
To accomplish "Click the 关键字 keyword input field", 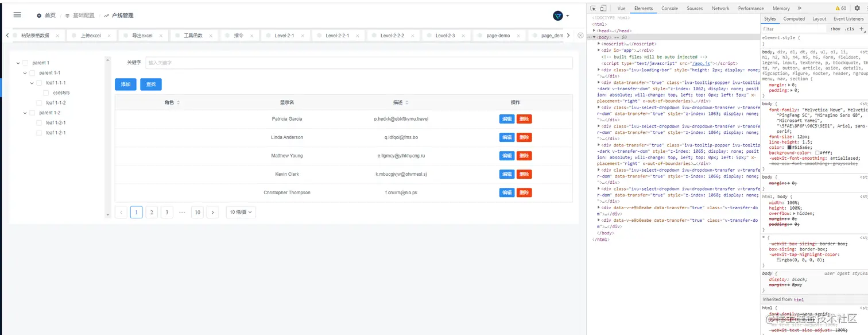I will (x=359, y=63).
